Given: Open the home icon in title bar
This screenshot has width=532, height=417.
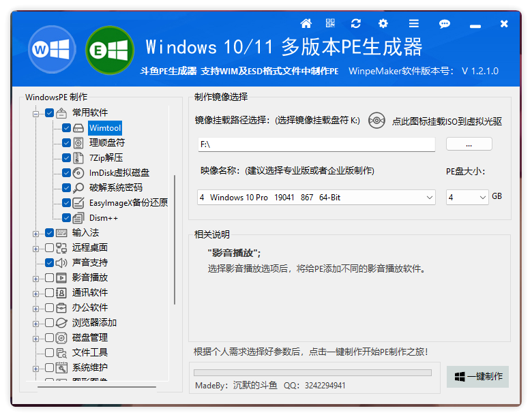Looking at the screenshot, I should (306, 23).
